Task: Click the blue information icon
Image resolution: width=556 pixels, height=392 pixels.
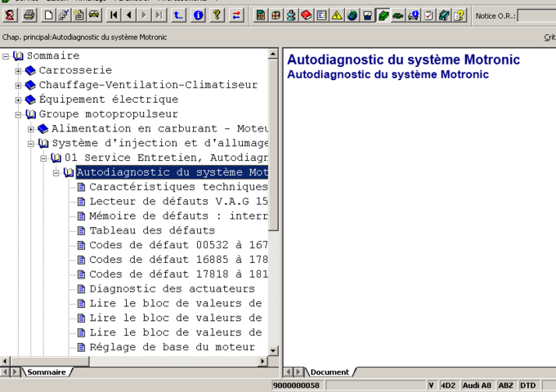Action: point(198,16)
